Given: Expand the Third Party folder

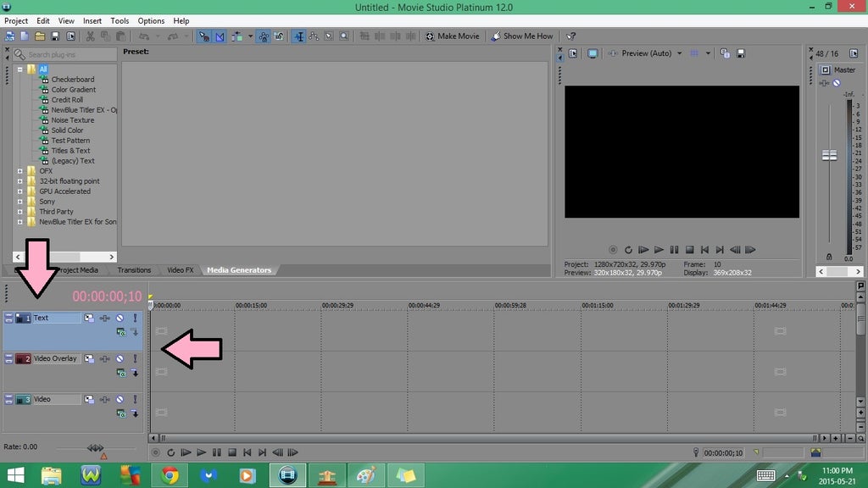Looking at the screenshot, I should 19,212.
